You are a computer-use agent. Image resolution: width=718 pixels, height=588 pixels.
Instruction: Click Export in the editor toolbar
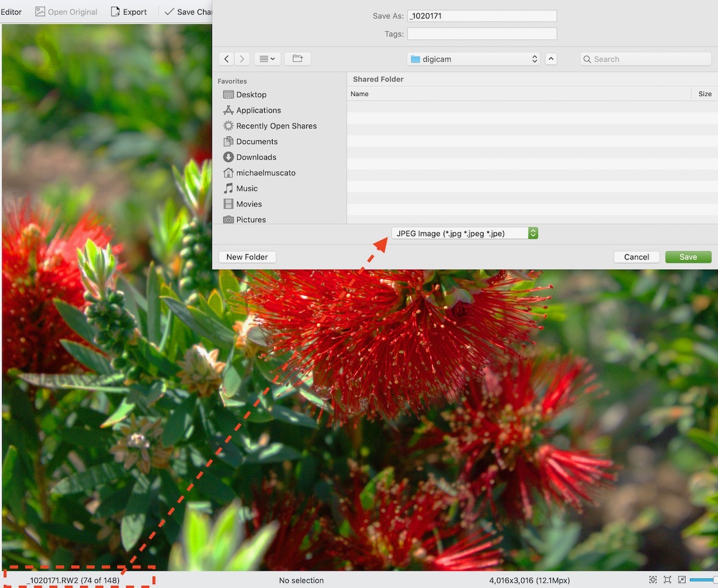coord(128,12)
